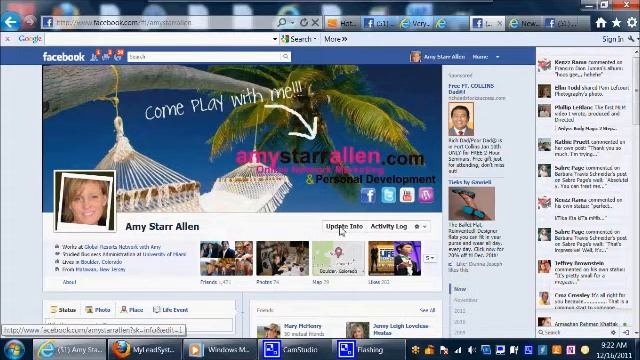The width and height of the screenshot is (640, 360).
Task: Click Sign In on the Google toolbar
Action: pyautogui.click(x=613, y=39)
